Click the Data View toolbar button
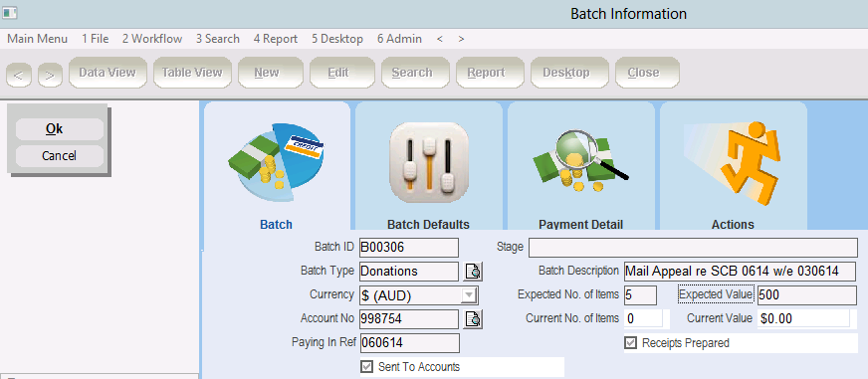The height and width of the screenshot is (379, 868). tap(108, 73)
